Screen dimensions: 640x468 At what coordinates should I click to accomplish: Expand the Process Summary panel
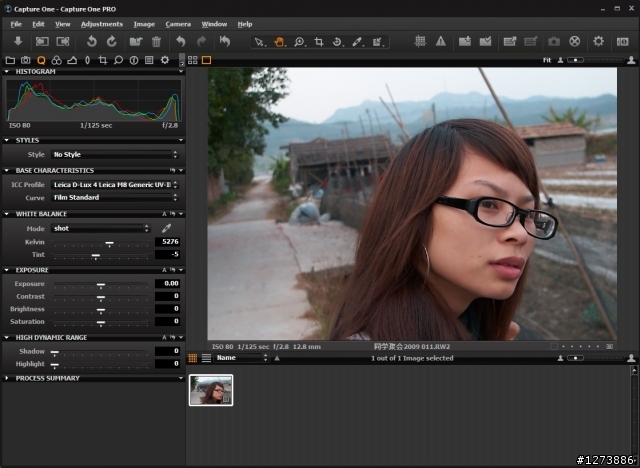[x=7, y=378]
